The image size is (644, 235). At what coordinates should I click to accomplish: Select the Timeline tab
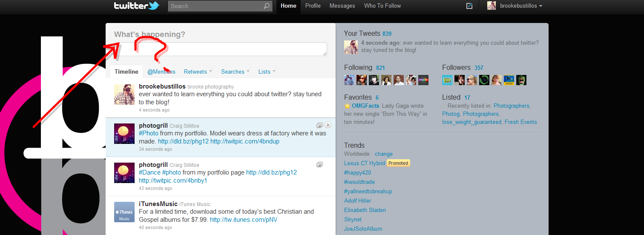126,72
